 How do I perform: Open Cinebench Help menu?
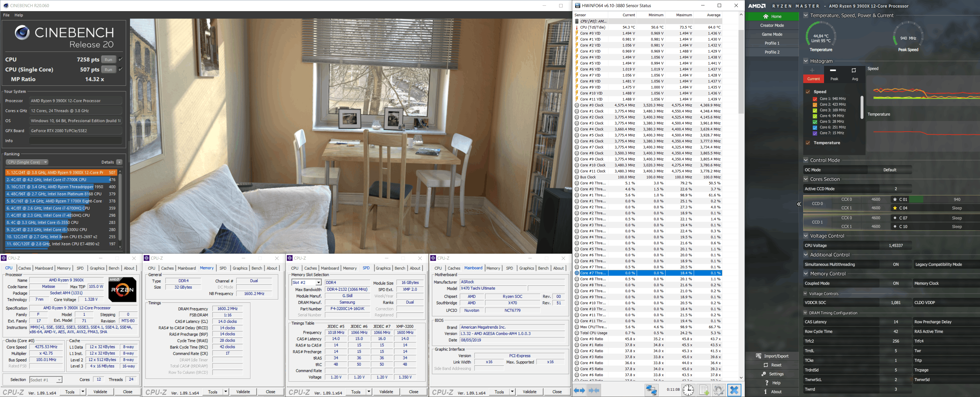tap(19, 15)
